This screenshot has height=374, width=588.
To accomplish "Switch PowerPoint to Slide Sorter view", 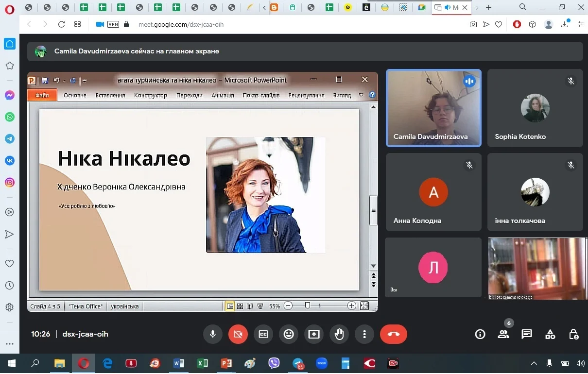I will pos(240,306).
